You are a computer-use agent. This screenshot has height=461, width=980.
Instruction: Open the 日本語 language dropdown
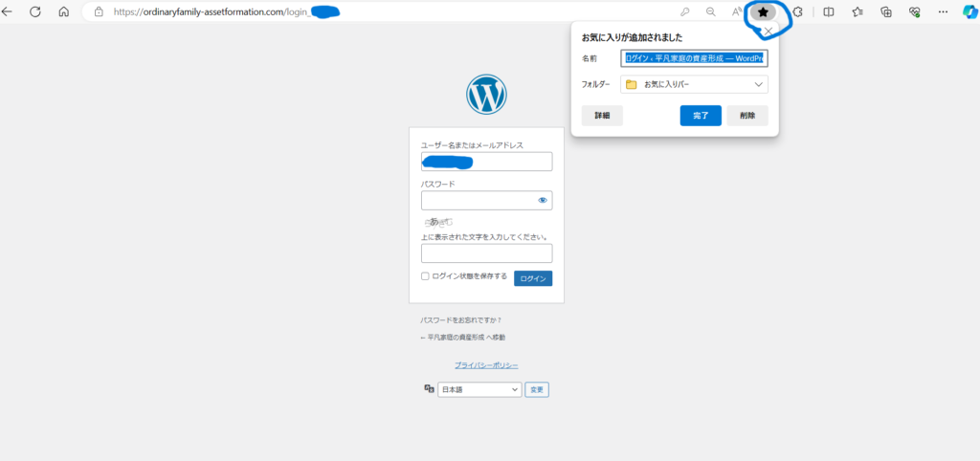[479, 390]
